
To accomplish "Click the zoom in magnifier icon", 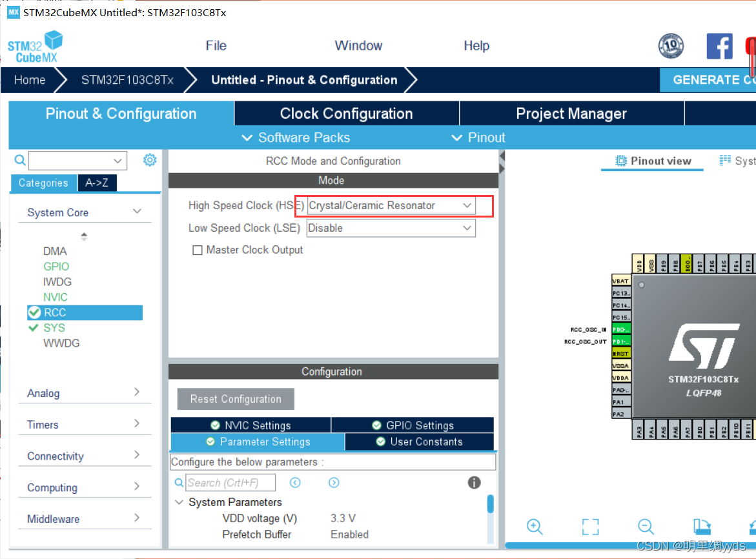I will pyautogui.click(x=534, y=527).
